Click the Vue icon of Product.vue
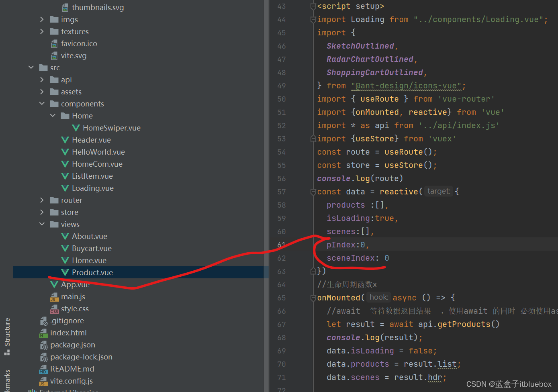 click(x=65, y=273)
